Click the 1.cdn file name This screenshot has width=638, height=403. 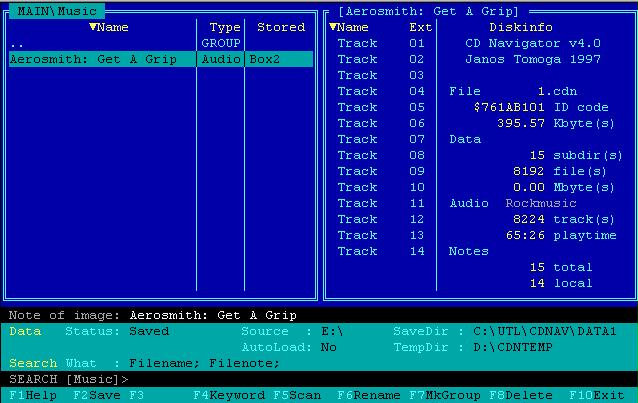coord(557,91)
